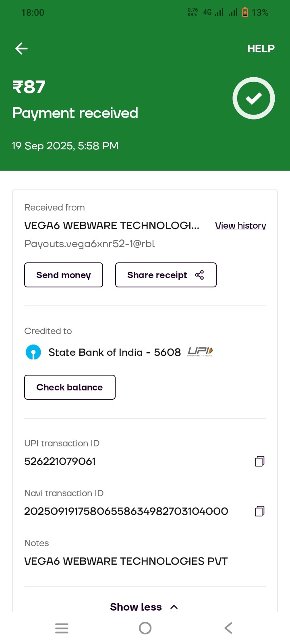Tap the UPI logo next to account
The width and height of the screenshot is (290, 644).
click(200, 352)
